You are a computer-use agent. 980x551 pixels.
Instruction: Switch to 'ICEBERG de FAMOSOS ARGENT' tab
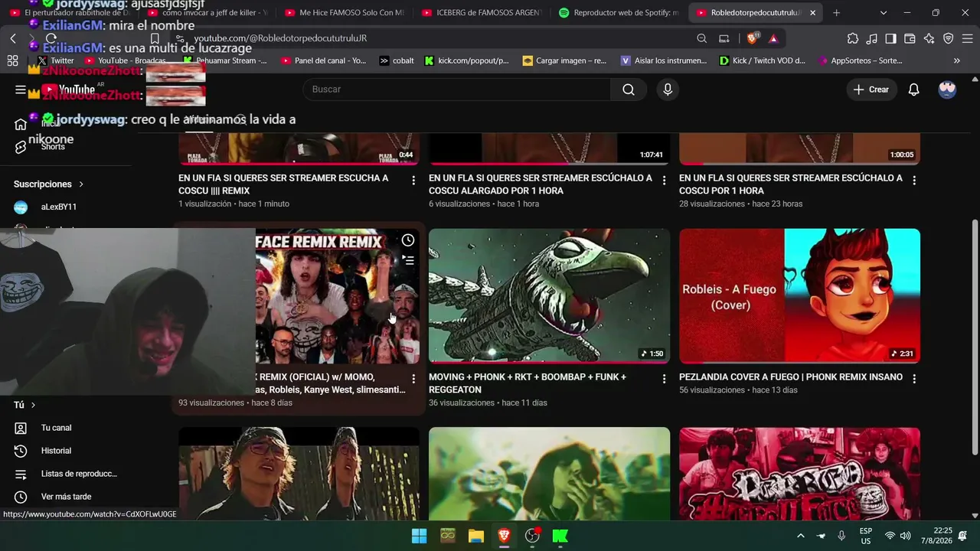pyautogui.click(x=480, y=13)
